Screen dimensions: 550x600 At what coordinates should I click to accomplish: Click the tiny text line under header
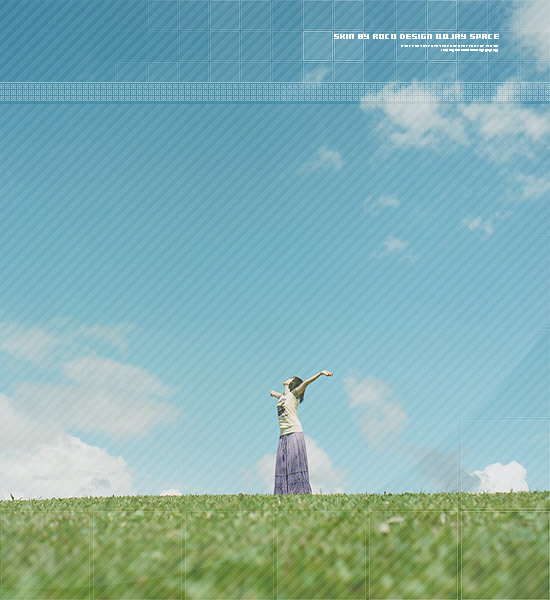click(449, 46)
